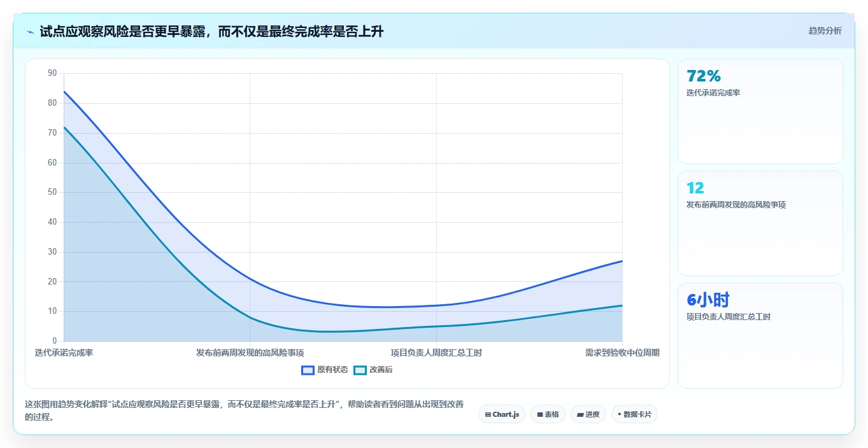Toggle the 原有状态 legend item
This screenshot has width=868, height=448.
pos(325,370)
